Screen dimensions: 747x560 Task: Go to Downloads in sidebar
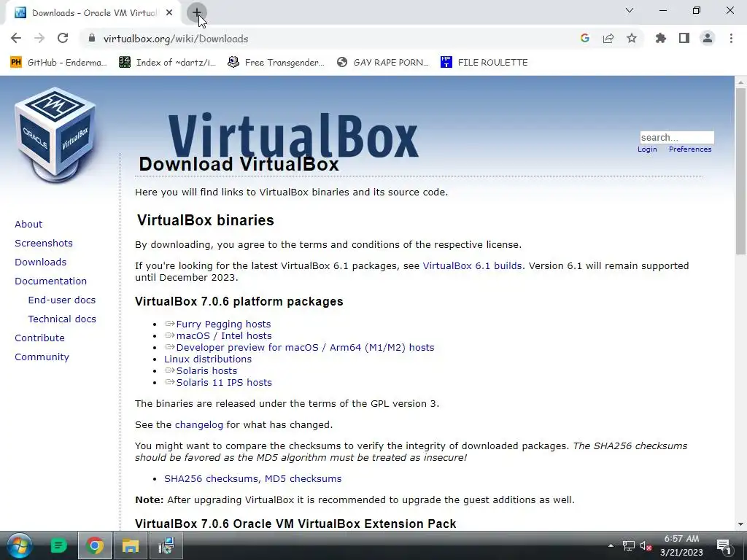click(x=41, y=262)
